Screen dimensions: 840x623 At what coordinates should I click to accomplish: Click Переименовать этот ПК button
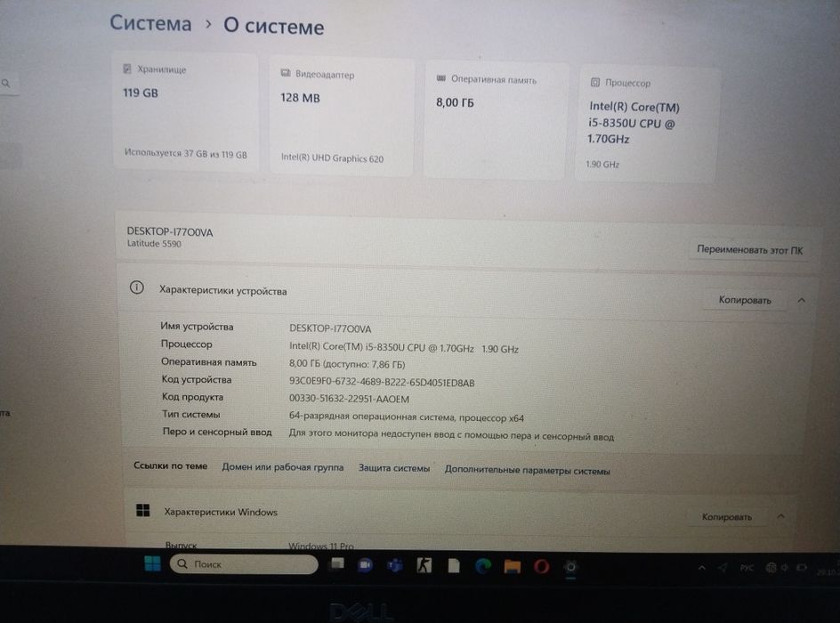click(750, 249)
